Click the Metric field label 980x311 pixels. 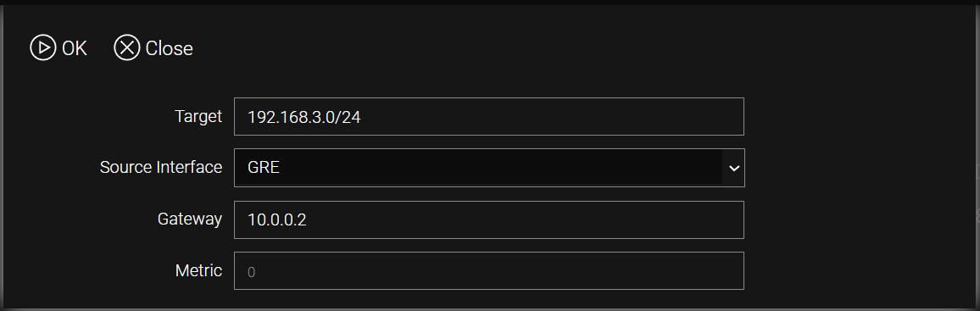tap(198, 270)
